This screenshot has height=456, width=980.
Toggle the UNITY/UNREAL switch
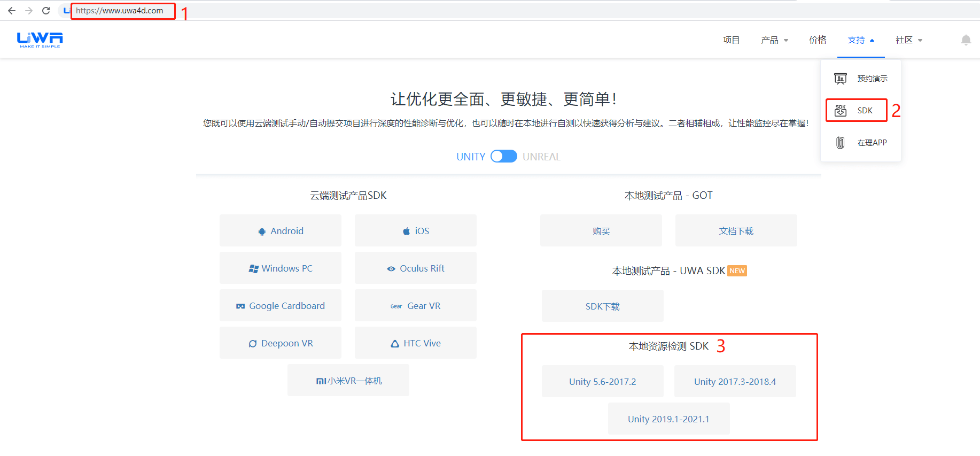[x=504, y=156]
